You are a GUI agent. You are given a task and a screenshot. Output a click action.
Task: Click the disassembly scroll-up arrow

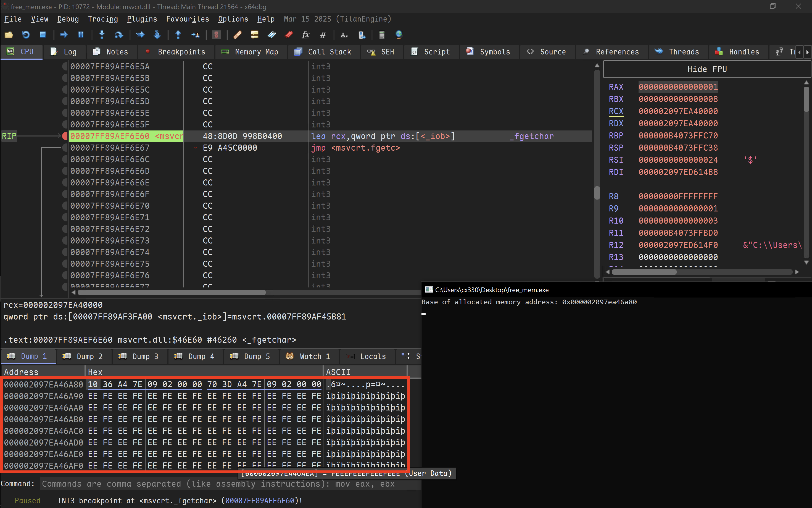coord(597,66)
